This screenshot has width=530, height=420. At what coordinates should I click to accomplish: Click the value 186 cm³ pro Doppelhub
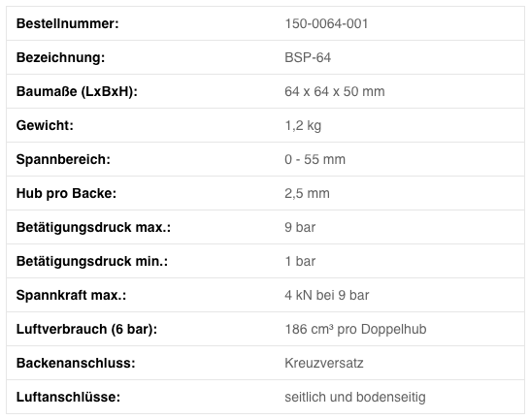[x=355, y=329]
